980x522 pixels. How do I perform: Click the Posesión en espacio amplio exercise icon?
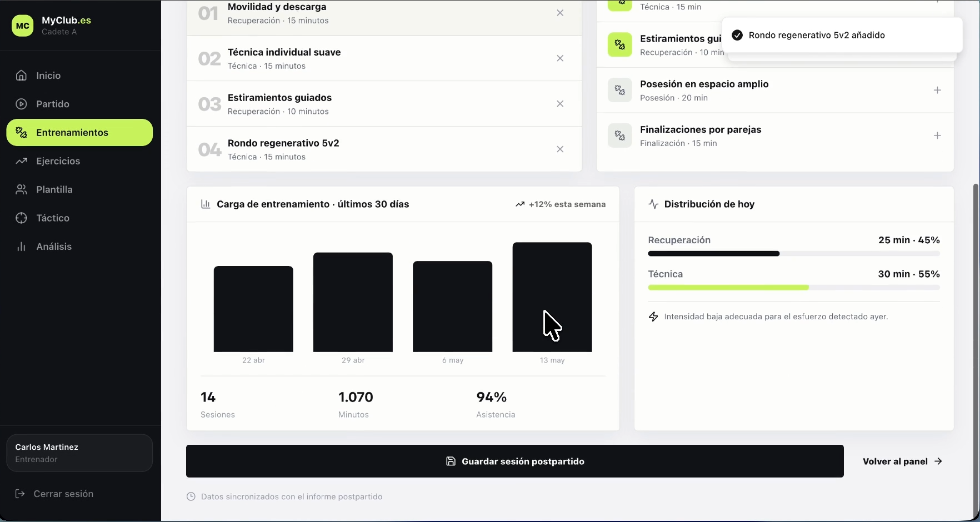coord(620,90)
